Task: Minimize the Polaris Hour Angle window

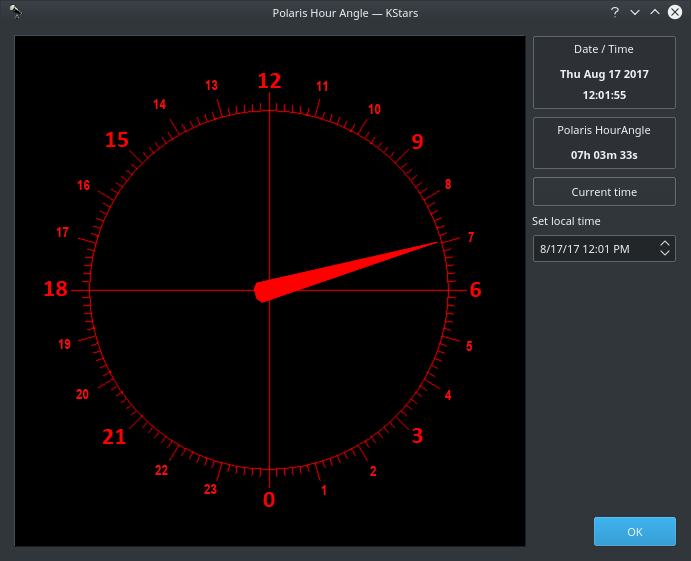Action: point(635,12)
